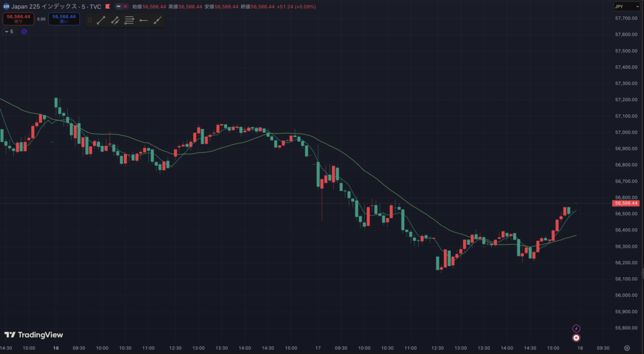Select the trend line drawing tool
This screenshot has height=354, width=644.
tap(101, 20)
